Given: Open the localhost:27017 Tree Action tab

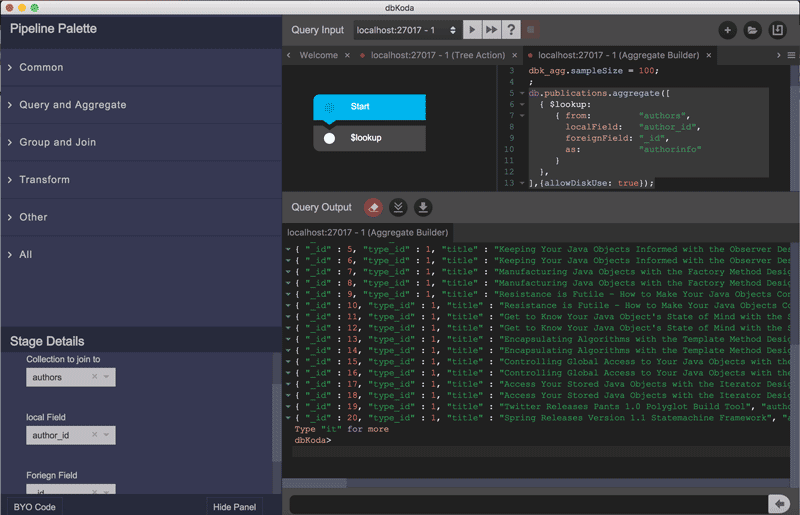Looking at the screenshot, I should (x=434, y=55).
